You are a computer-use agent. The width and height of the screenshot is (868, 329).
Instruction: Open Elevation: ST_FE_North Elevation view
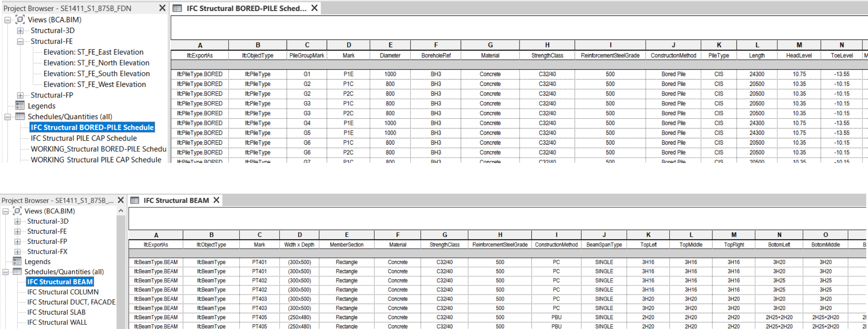pos(96,63)
